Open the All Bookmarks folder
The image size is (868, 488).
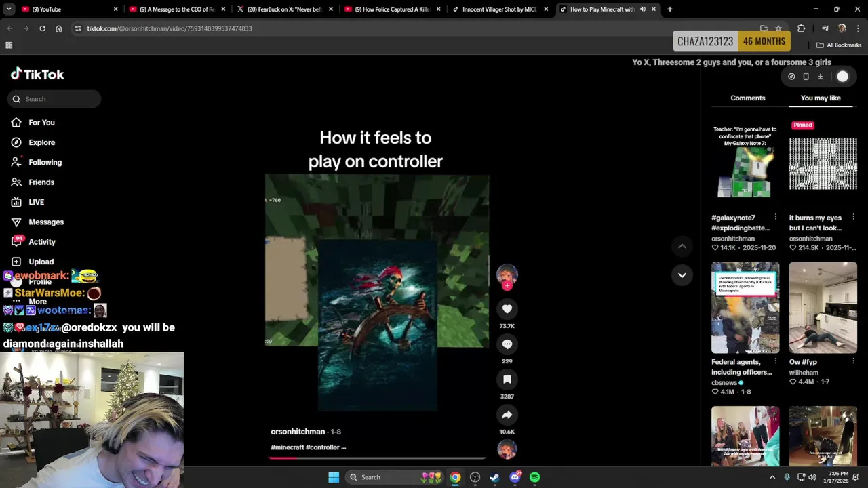(839, 45)
